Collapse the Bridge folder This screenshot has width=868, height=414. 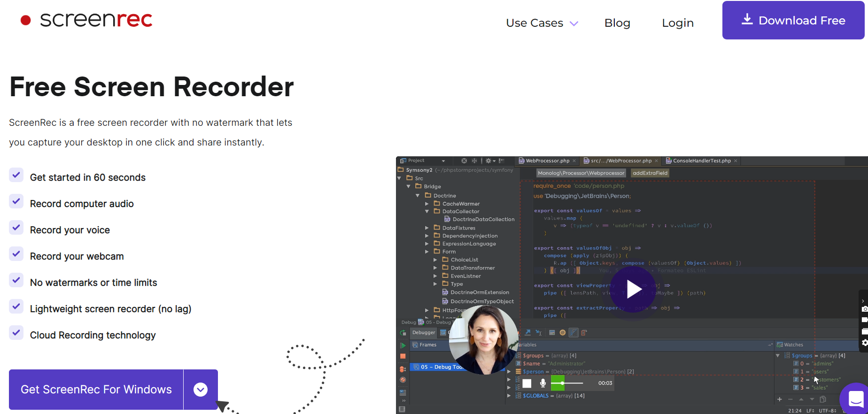[409, 186]
